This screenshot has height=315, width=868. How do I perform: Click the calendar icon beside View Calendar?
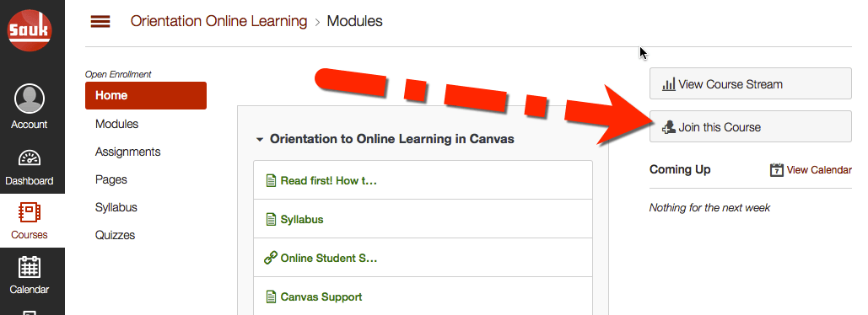point(777,169)
